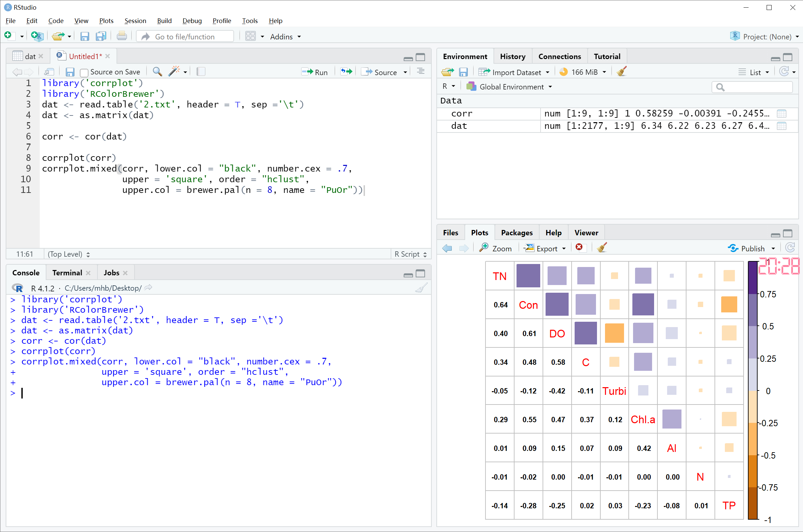Remove current plot with red X icon
The image size is (803, 532).
[579, 248]
